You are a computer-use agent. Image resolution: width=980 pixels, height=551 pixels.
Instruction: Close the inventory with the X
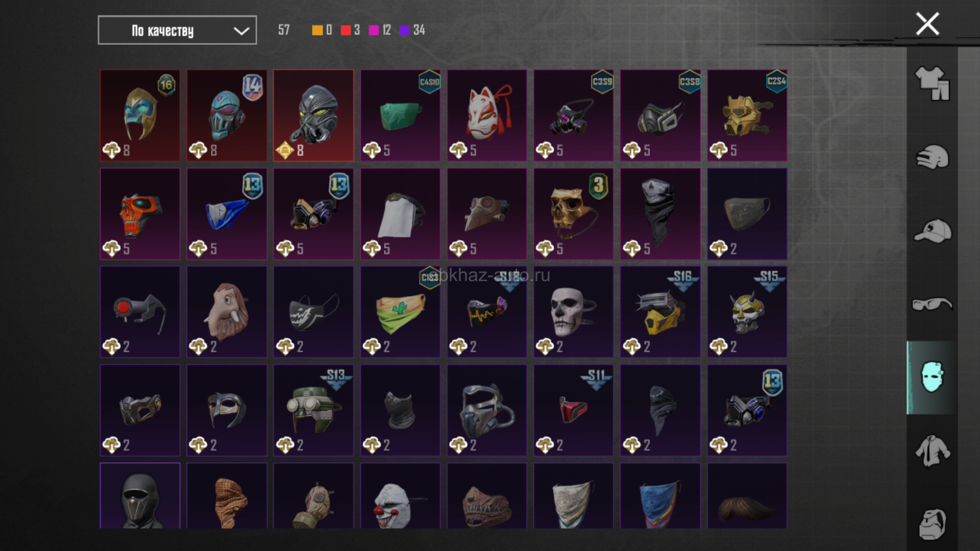pos(927,24)
